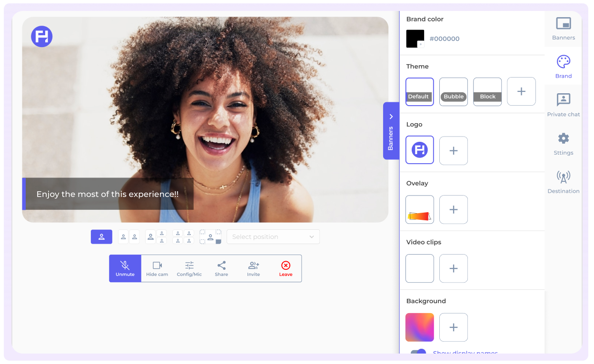Click the Share icon in the toolbar
The height and width of the screenshot is (364, 594).
tap(221, 266)
